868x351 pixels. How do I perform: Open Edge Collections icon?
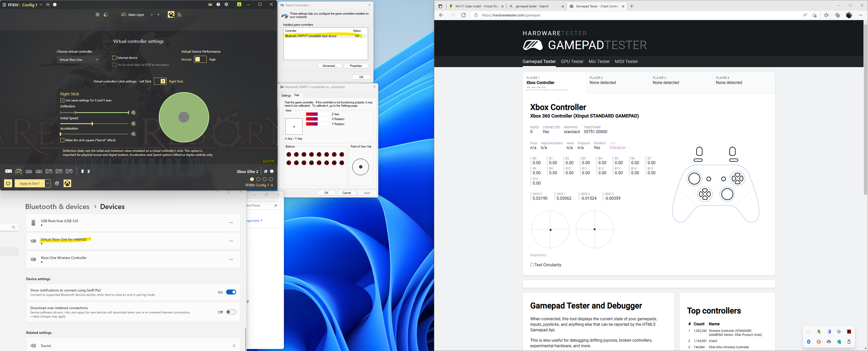(837, 15)
